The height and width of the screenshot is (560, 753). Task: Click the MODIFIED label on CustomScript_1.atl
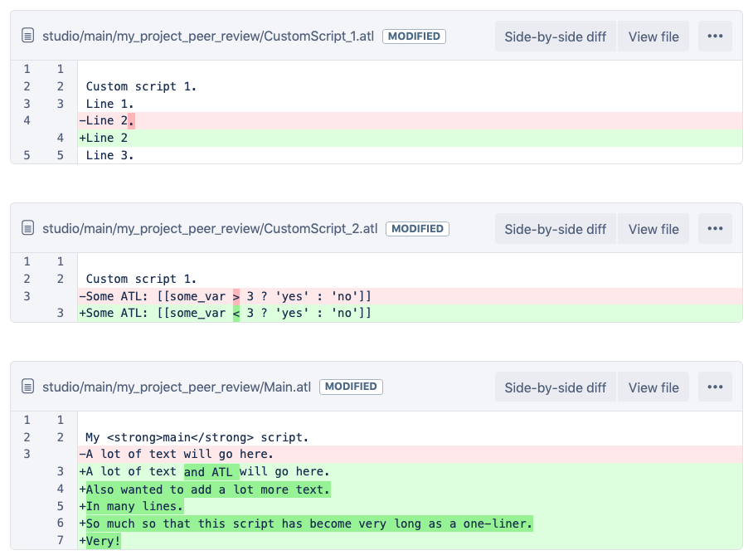point(414,36)
